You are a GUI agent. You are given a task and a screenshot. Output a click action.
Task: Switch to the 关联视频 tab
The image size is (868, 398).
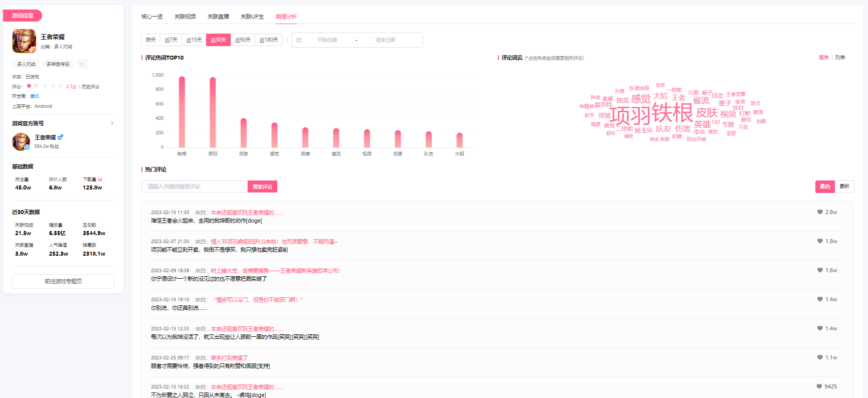click(x=185, y=17)
